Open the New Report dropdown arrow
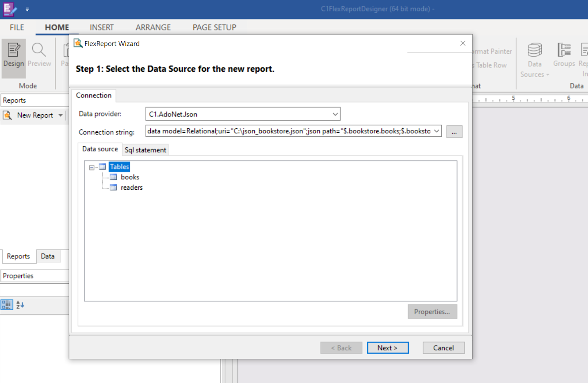The image size is (588, 383). [61, 115]
